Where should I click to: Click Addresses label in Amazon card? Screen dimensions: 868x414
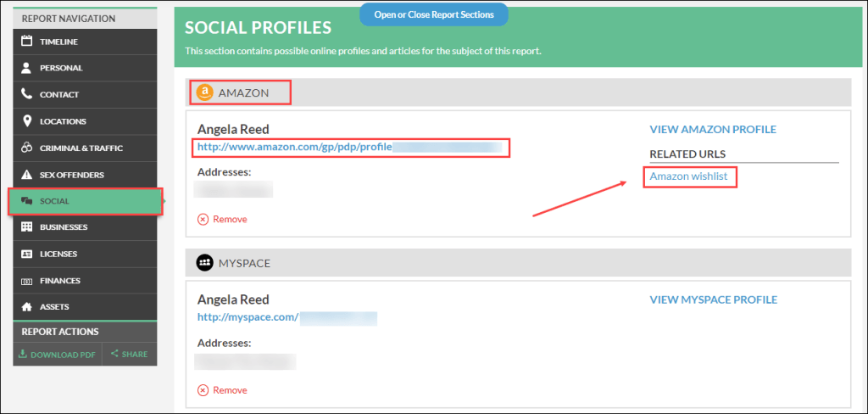click(x=224, y=172)
